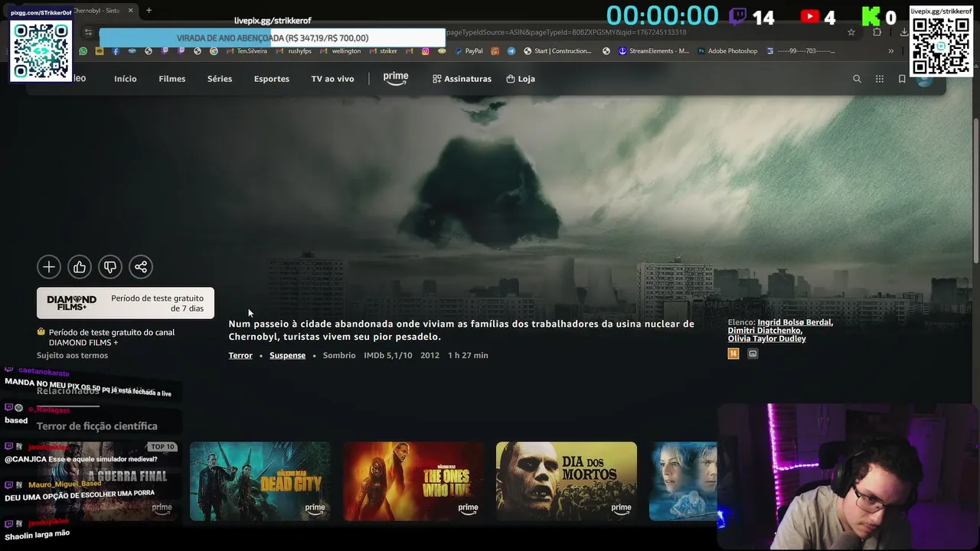Open the share icon
This screenshot has width=980, height=551.
(141, 266)
